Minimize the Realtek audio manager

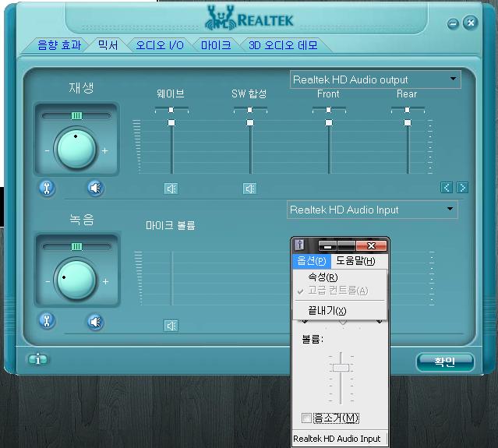coord(453,23)
